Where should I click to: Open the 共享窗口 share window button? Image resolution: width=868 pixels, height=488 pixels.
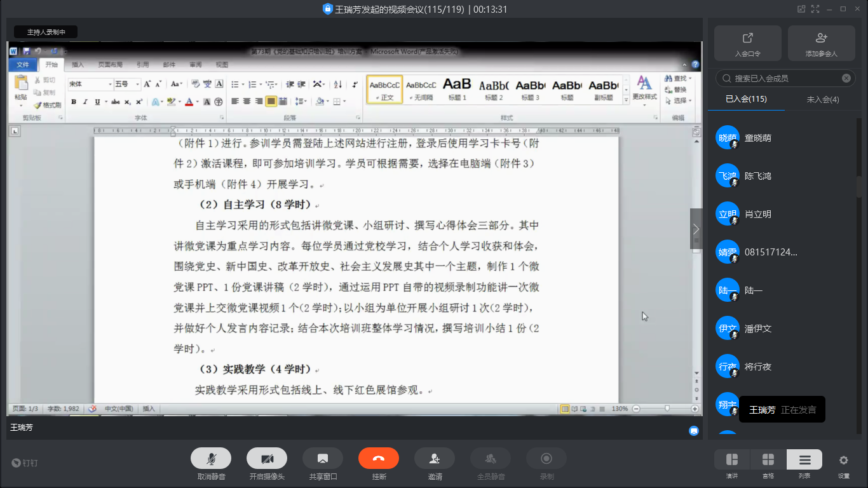coord(323,459)
